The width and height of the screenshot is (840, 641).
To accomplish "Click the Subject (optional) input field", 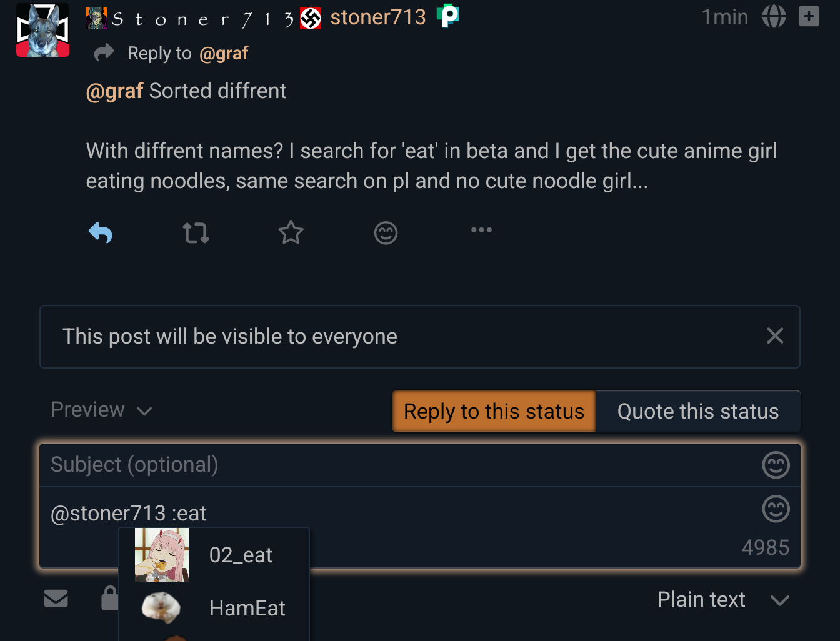I will coord(375,465).
